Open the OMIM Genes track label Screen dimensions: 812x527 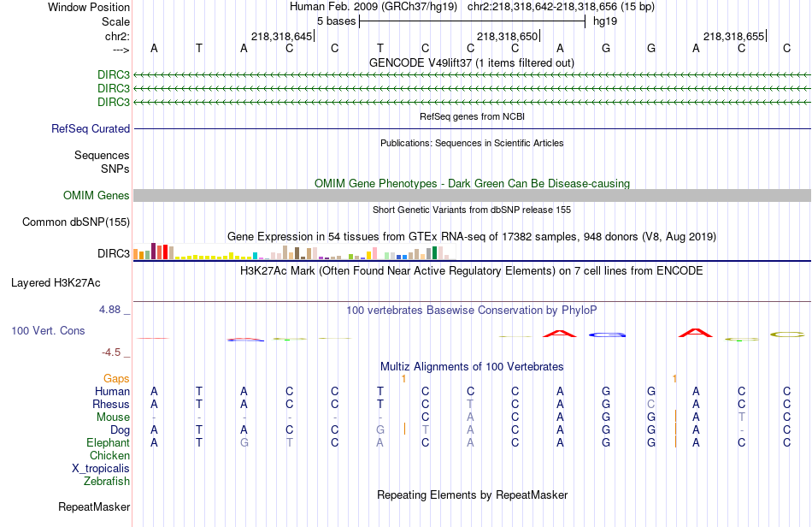click(97, 195)
